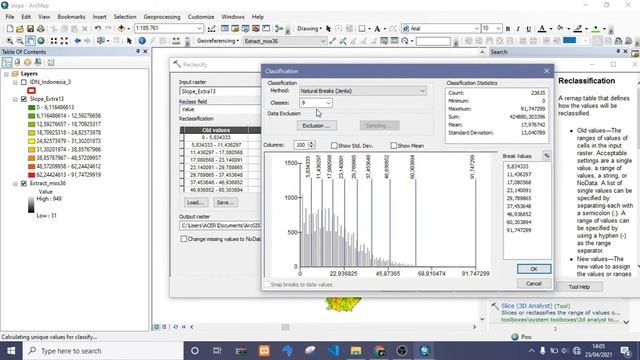Click the Print icon in Standard toolbar
Viewport: 640px width, 360px height.
(41, 29)
